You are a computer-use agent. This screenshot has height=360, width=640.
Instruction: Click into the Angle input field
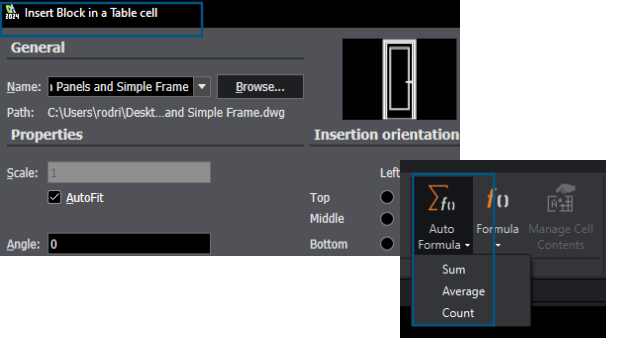(129, 244)
